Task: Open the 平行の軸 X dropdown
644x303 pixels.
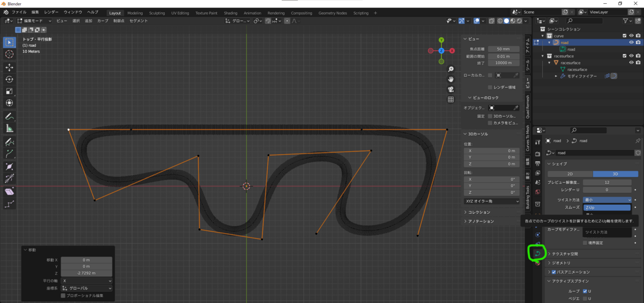Action: pos(86,281)
